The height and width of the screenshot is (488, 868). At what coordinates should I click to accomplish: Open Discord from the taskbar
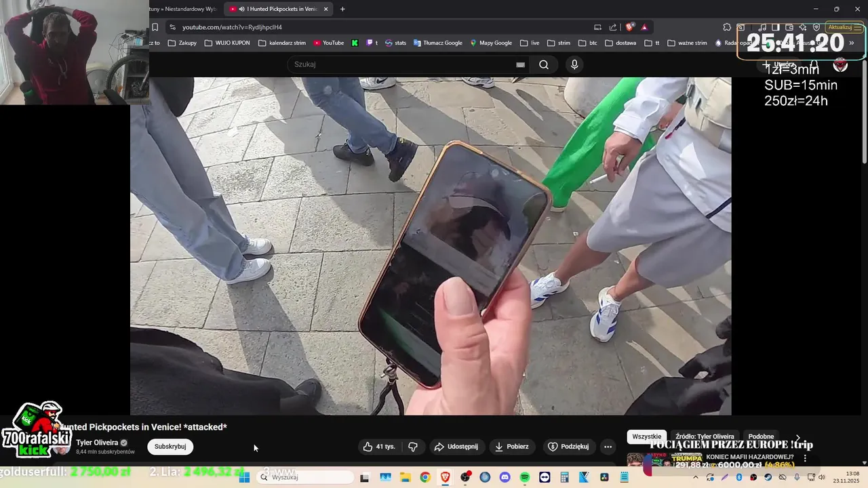pyautogui.click(x=505, y=477)
